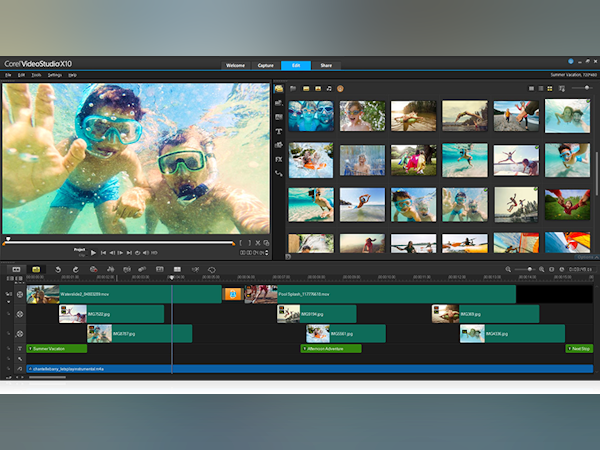Open the Transition library icon

(x=279, y=117)
